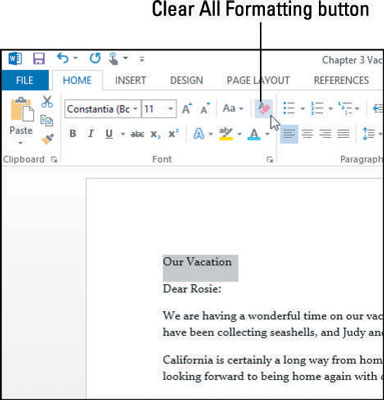Viewport: 384px width, 400px height.
Task: Open the Undo history dropdown arrow
Action: (x=76, y=58)
